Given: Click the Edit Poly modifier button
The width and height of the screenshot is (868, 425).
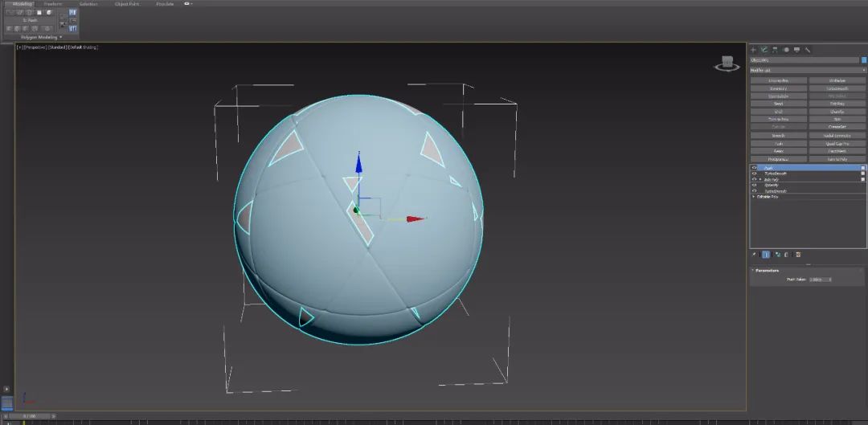Looking at the screenshot, I should [x=837, y=104].
